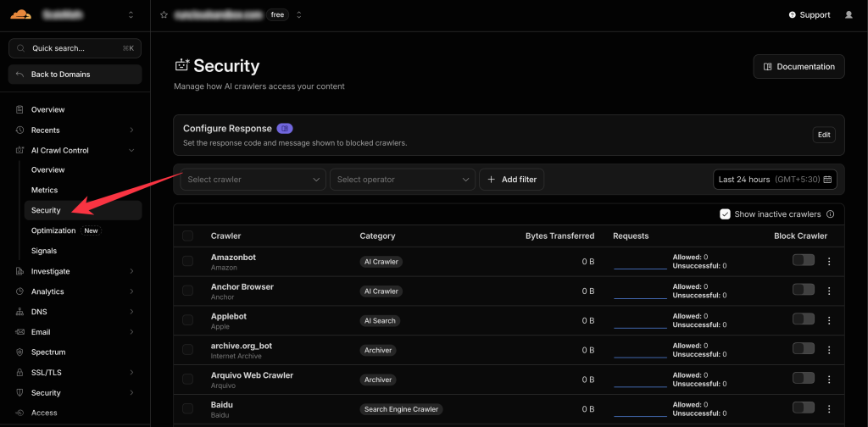
Task: Open the user profile icon
Action: tap(849, 15)
